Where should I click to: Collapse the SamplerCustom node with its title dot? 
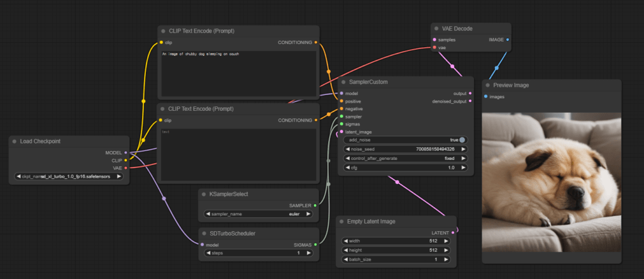(x=342, y=82)
